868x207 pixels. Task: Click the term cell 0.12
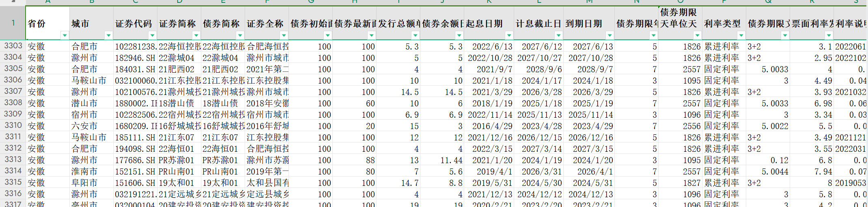click(x=768, y=160)
